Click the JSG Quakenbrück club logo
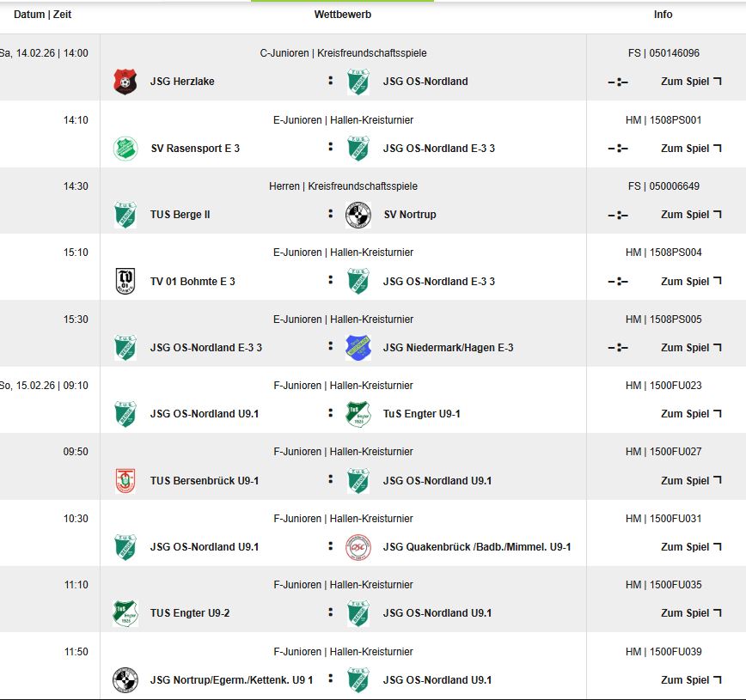746x700 pixels. point(358,547)
